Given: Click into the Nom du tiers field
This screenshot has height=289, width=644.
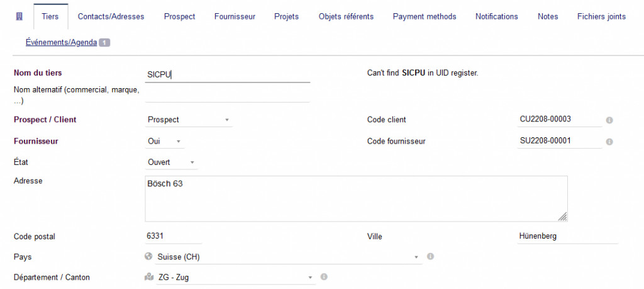Looking at the screenshot, I should point(228,74).
